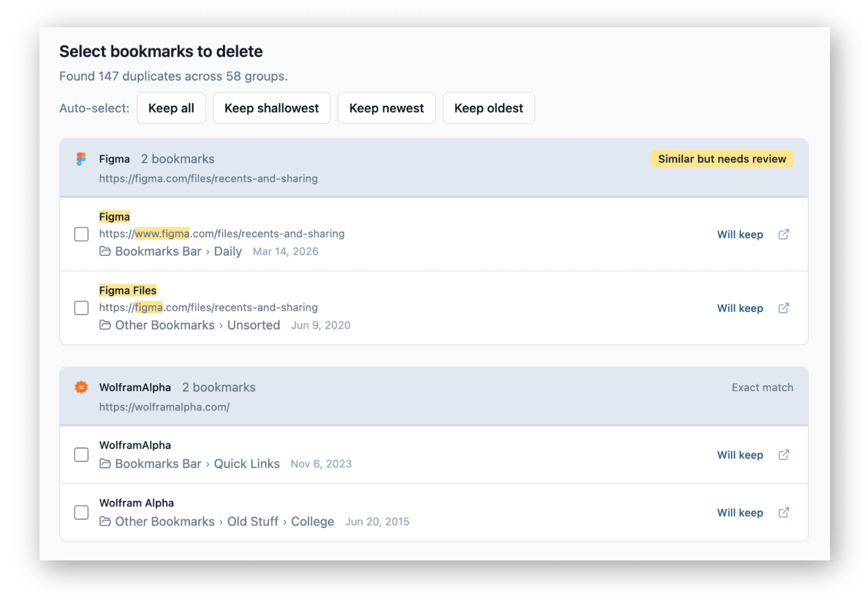Tick the WolframAlpha Quick Links checkbox

pos(81,454)
